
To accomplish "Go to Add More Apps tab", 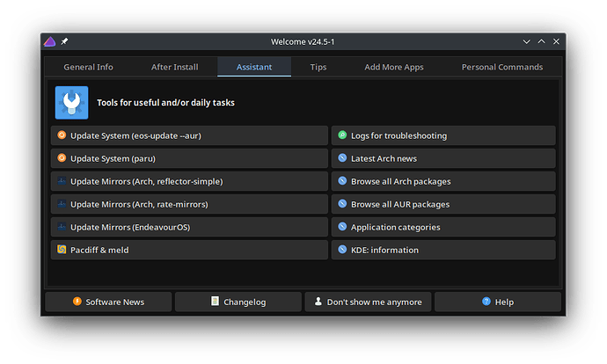I will click(394, 67).
